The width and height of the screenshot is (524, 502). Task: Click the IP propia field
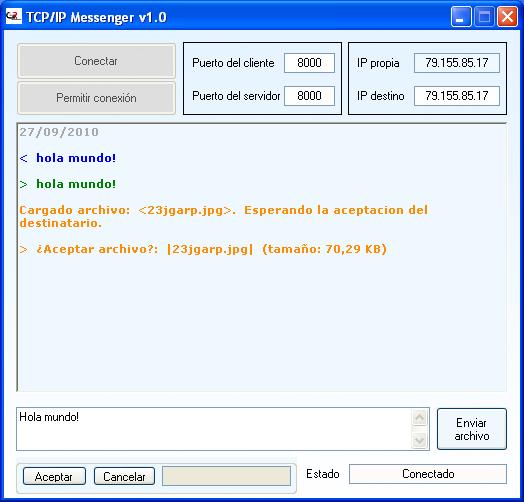[457, 63]
